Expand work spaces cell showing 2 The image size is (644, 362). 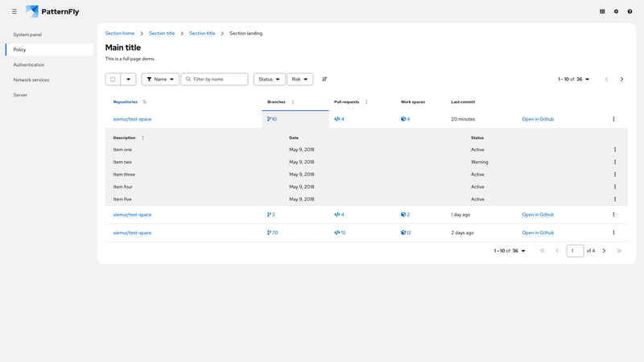pos(406,215)
